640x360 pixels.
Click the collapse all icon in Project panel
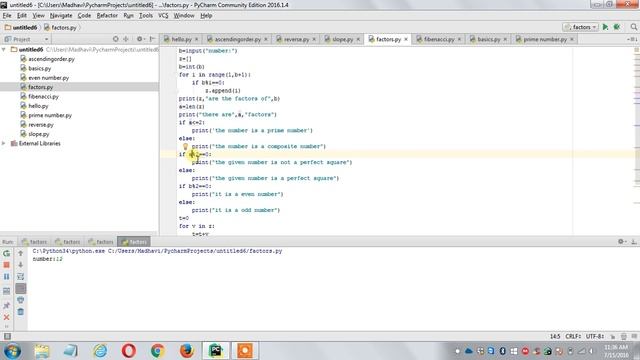(126, 39)
